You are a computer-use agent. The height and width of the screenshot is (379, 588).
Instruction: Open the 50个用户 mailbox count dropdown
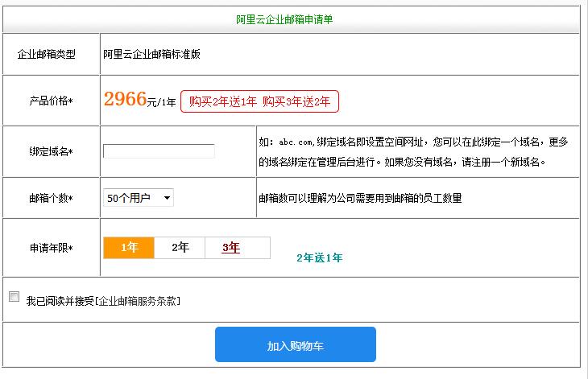pyautogui.click(x=139, y=198)
